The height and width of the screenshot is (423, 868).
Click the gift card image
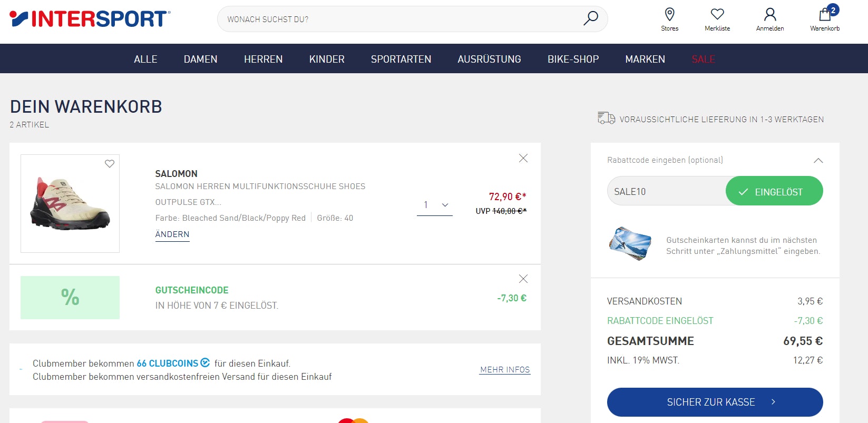click(630, 244)
